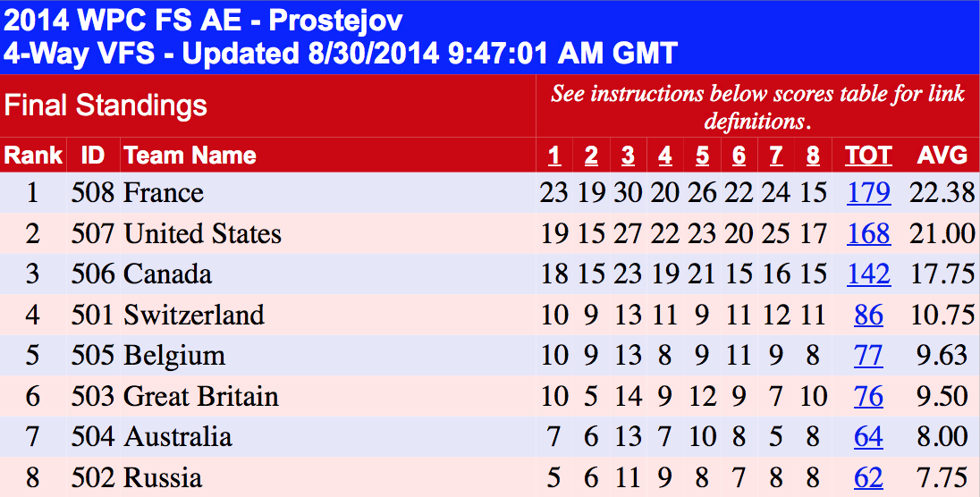980x497 pixels.
Task: Select round 3 column header link
Action: click(628, 156)
